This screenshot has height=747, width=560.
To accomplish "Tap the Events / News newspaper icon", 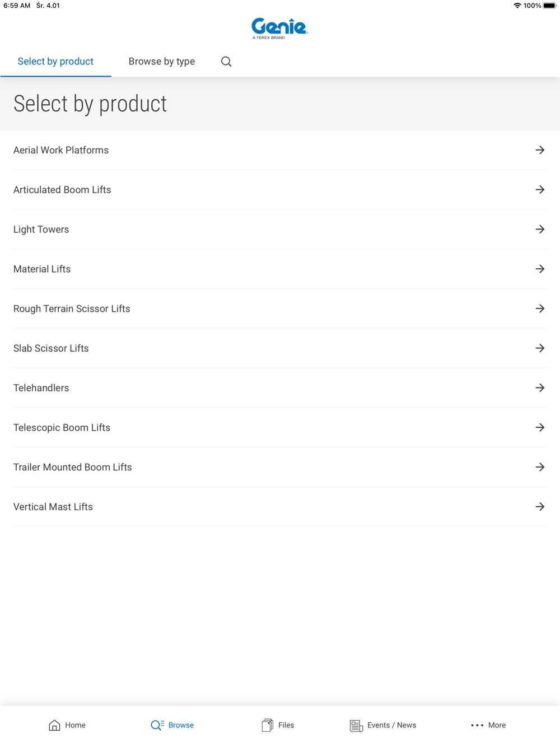I will (356, 726).
